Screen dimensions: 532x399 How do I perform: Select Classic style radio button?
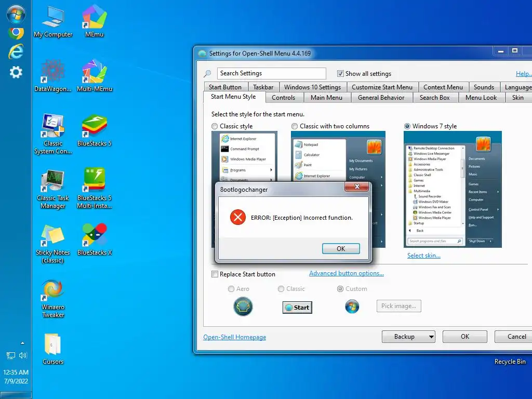point(215,126)
